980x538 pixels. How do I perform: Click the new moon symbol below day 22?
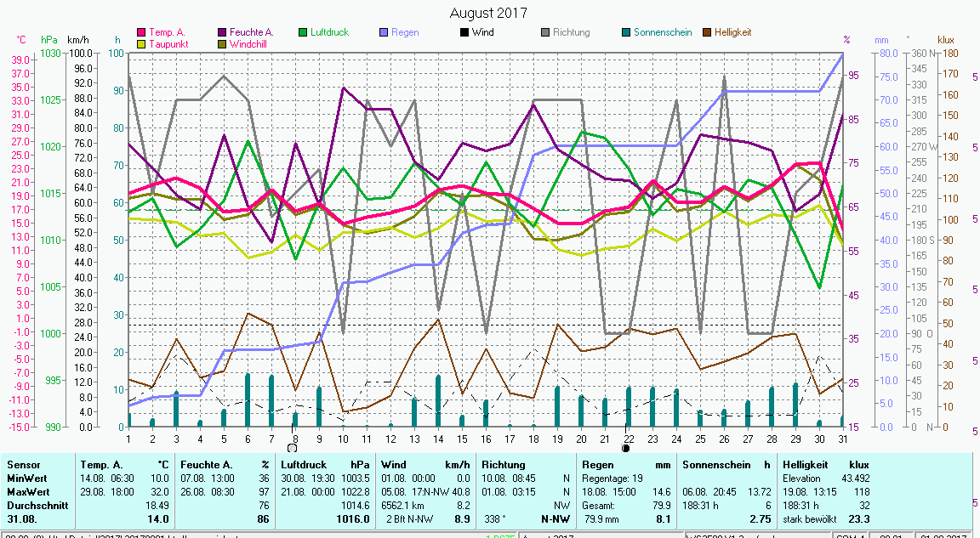point(626,447)
